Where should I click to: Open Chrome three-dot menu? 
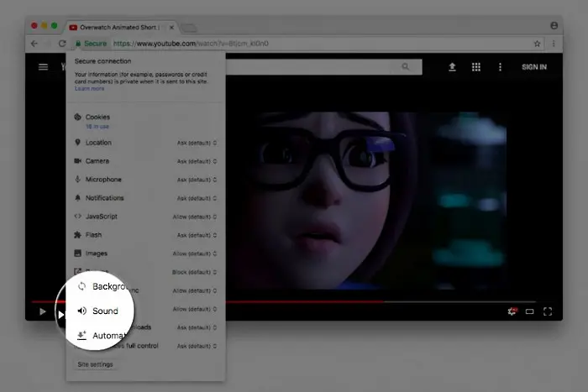click(554, 44)
